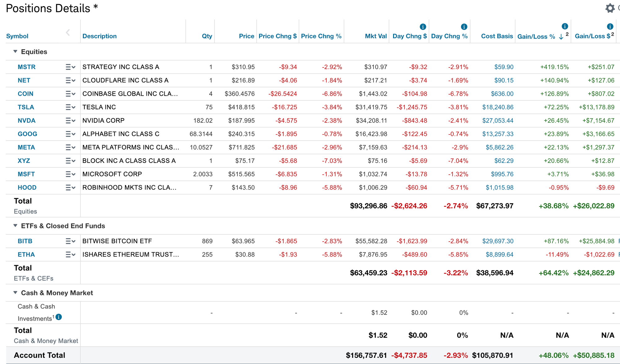Open the settings gear icon

point(610,8)
